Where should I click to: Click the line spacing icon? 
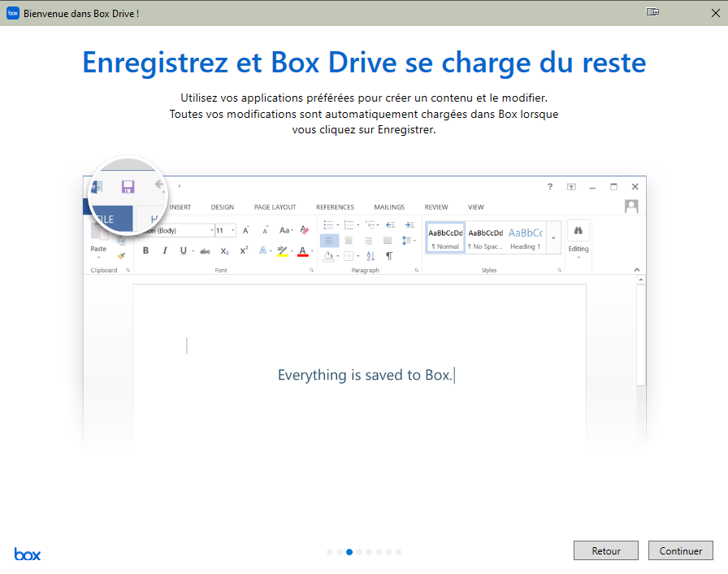point(407,241)
